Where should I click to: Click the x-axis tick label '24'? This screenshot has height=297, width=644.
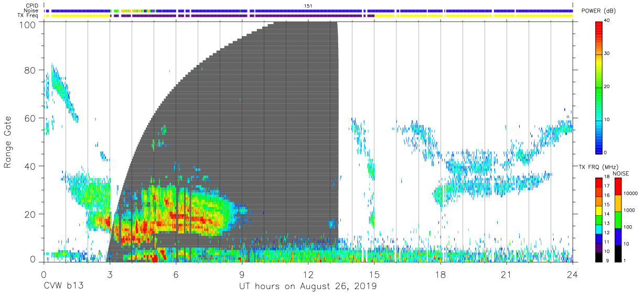(x=573, y=274)
